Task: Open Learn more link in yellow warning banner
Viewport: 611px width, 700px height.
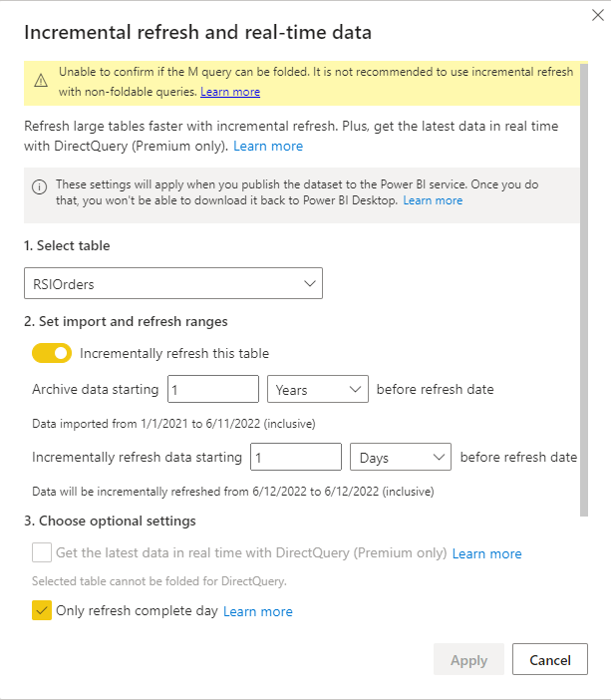Action: pyautogui.click(x=230, y=92)
